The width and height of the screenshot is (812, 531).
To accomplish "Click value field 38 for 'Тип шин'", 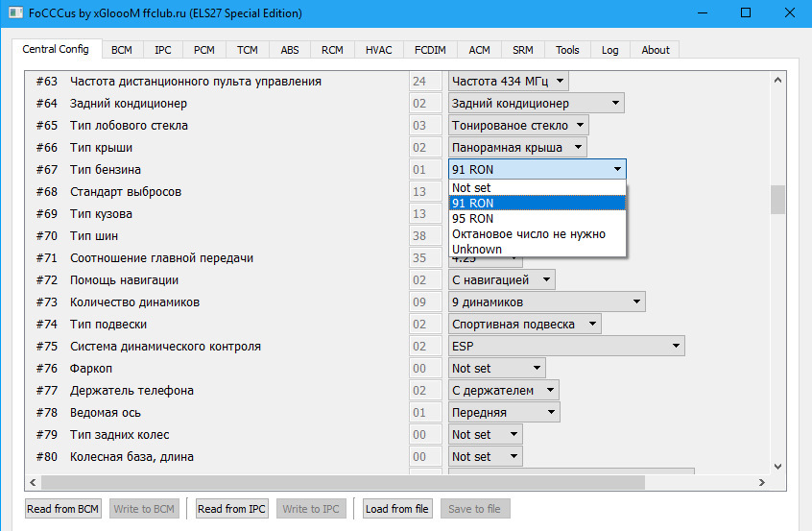I will pos(425,235).
